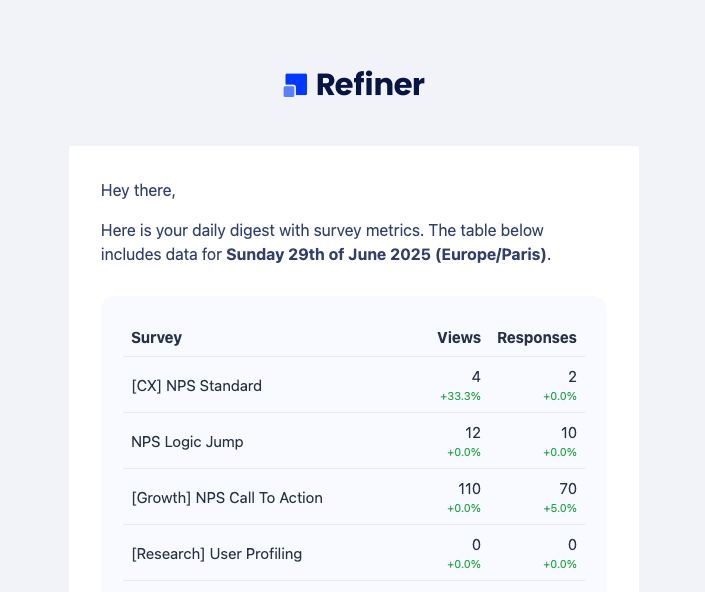
Task: Click the 4 views value for NPS Standard
Action: (x=476, y=377)
